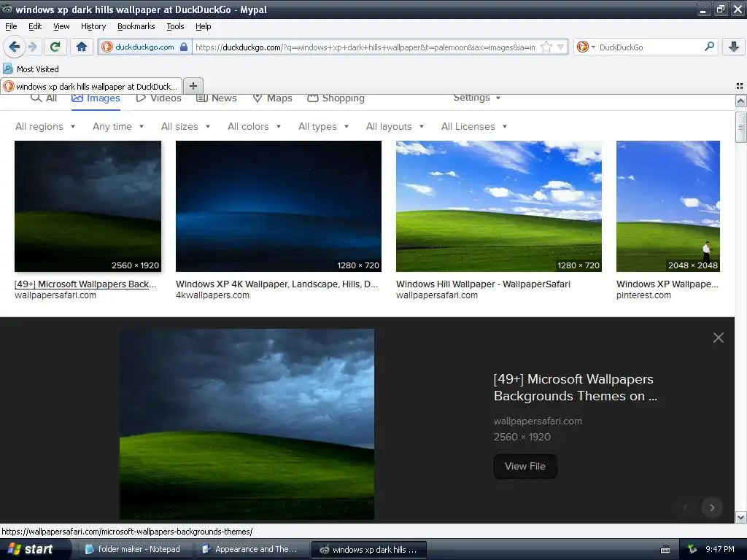Click the list all tabs grid icon
Screen dimensions: 747x560
740,86
